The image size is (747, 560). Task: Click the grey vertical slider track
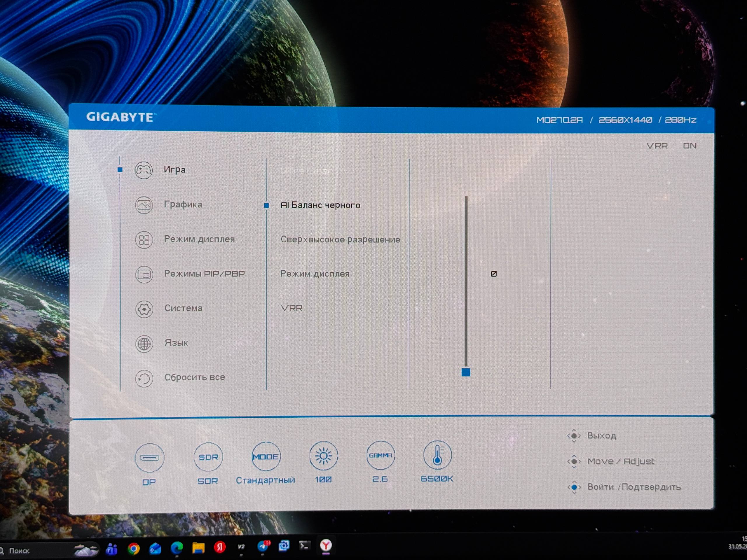point(466,281)
